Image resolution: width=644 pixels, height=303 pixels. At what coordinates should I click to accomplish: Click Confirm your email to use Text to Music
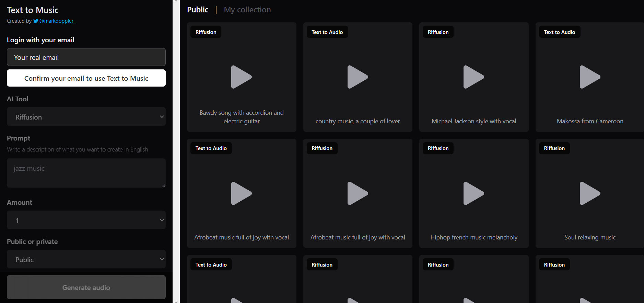point(86,78)
